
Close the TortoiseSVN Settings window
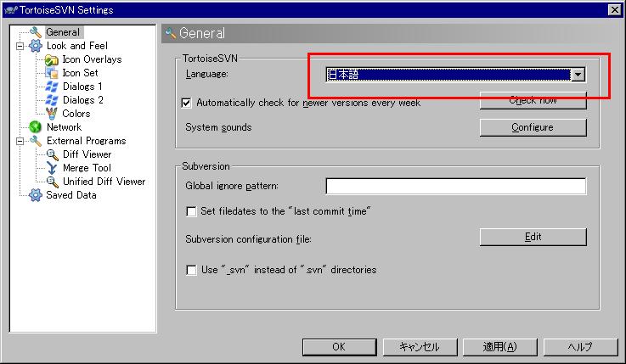click(x=615, y=9)
